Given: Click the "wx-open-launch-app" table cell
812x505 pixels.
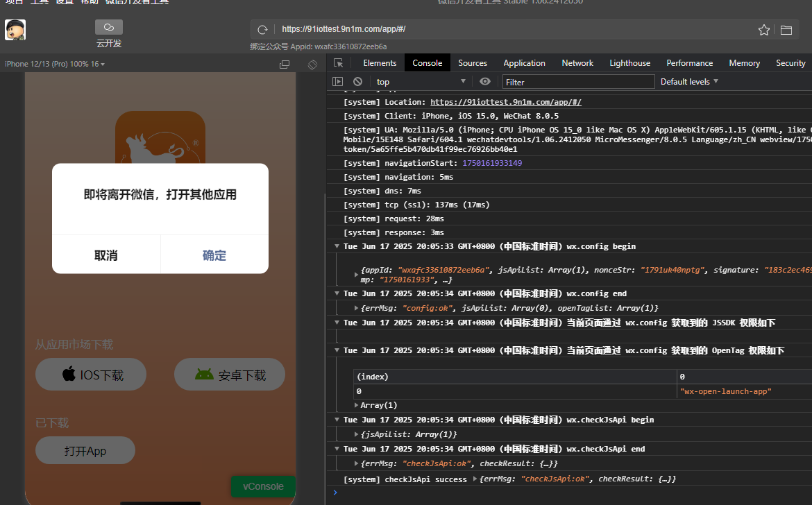Looking at the screenshot, I should 744,391.
